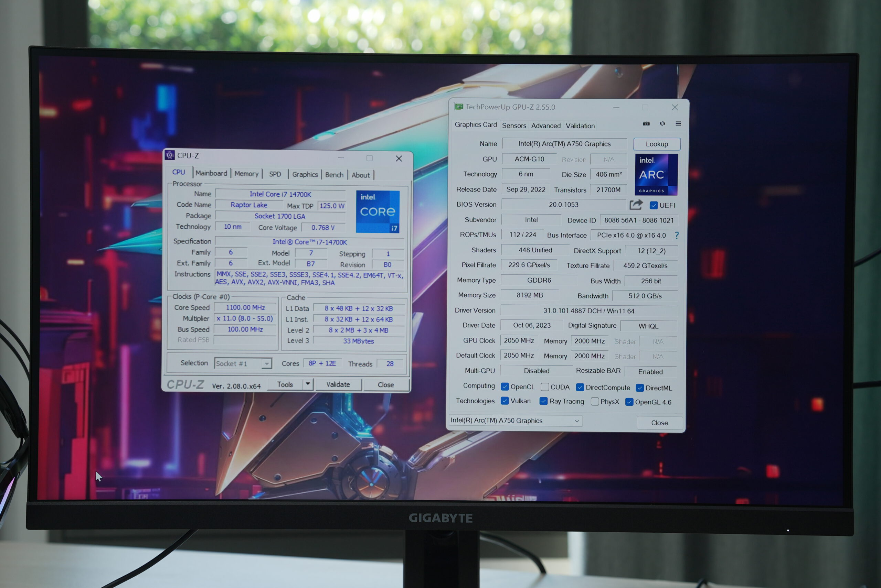The height and width of the screenshot is (588, 881).
Task: Click the Resizable BAR value Enabled
Action: 650,372
